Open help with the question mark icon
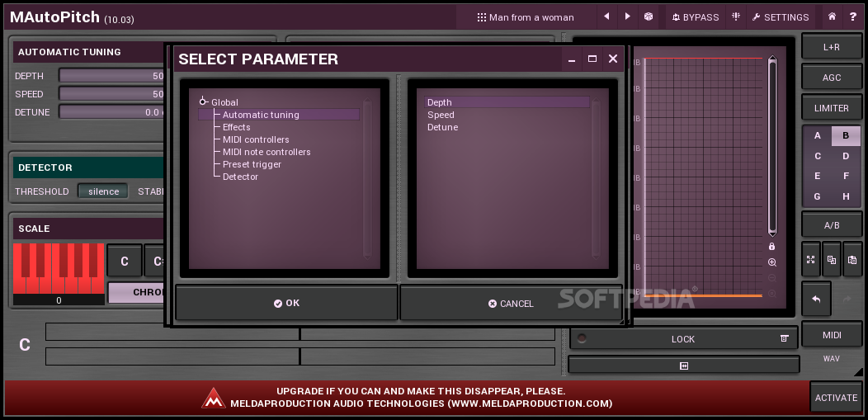The image size is (868, 420). point(852,17)
